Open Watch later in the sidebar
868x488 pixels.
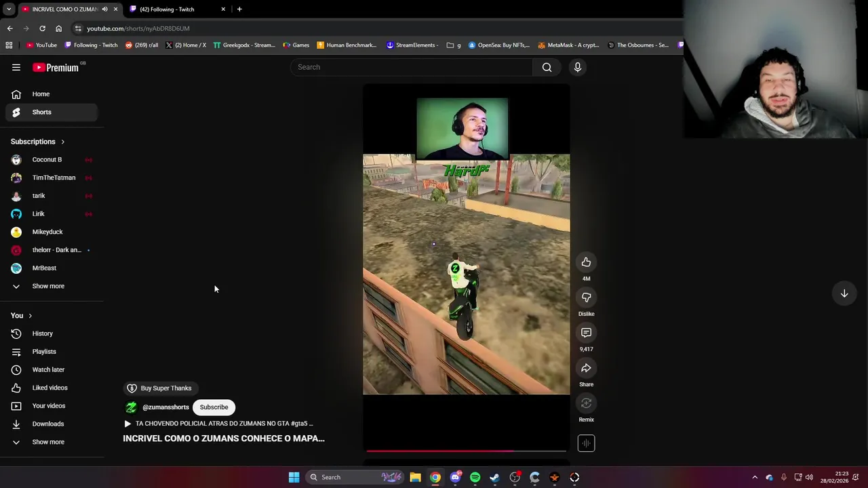[52, 369]
